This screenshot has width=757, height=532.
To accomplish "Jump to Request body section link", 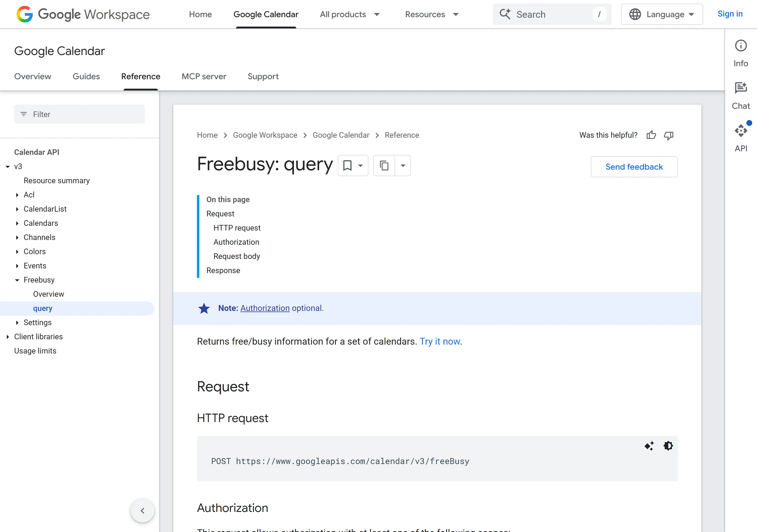I will 236,256.
